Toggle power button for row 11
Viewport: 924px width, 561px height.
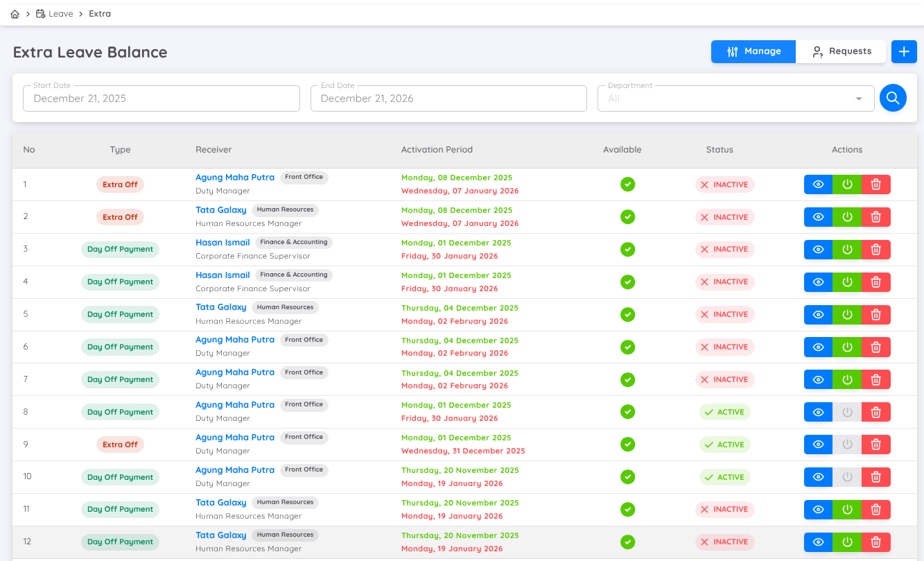(x=847, y=510)
